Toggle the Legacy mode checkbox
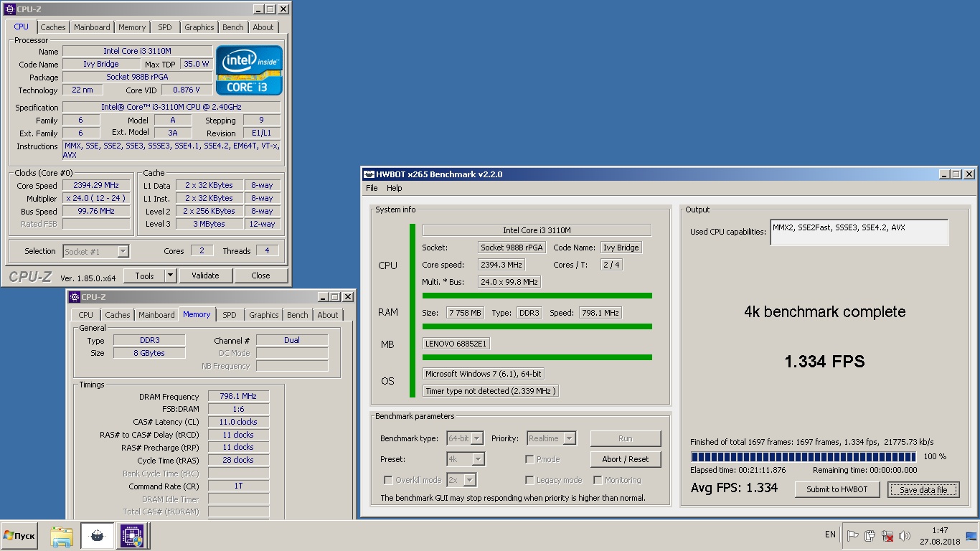The width and height of the screenshot is (980, 551). click(x=529, y=480)
